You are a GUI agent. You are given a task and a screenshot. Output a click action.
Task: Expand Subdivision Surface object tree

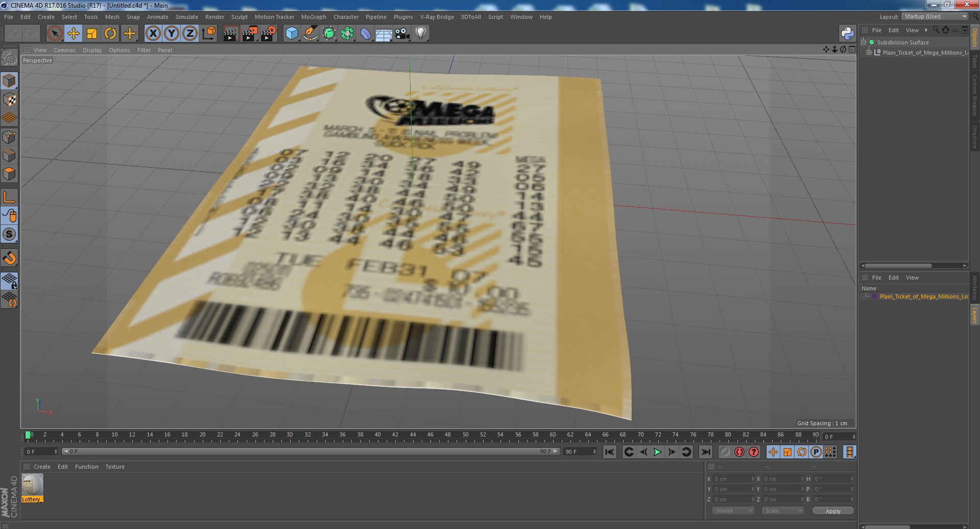tap(864, 42)
